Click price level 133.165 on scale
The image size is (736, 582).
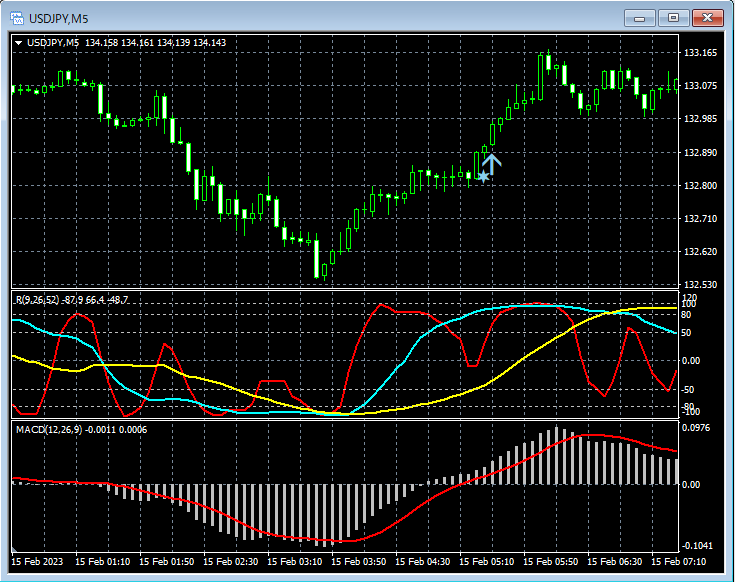click(x=700, y=53)
